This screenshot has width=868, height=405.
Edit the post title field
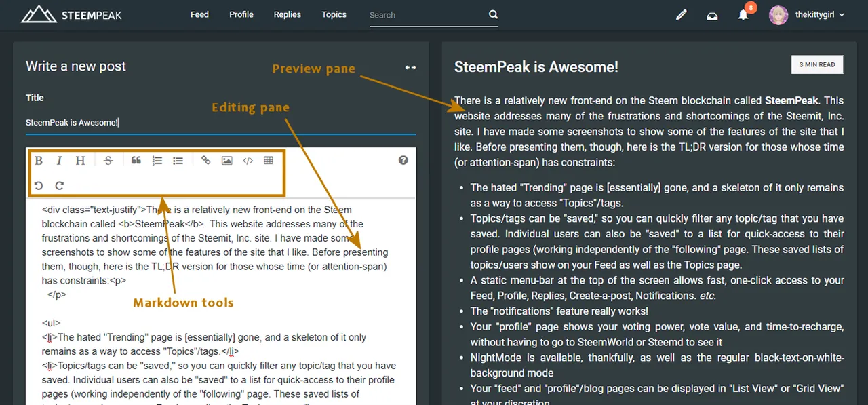(220, 123)
